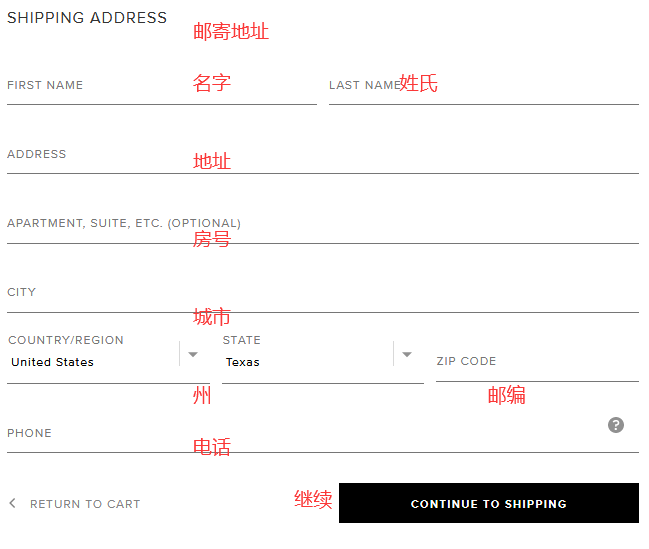Viewport: 649px width, 549px height.
Task: Click the Continue to Shipping button
Action: coord(489,503)
